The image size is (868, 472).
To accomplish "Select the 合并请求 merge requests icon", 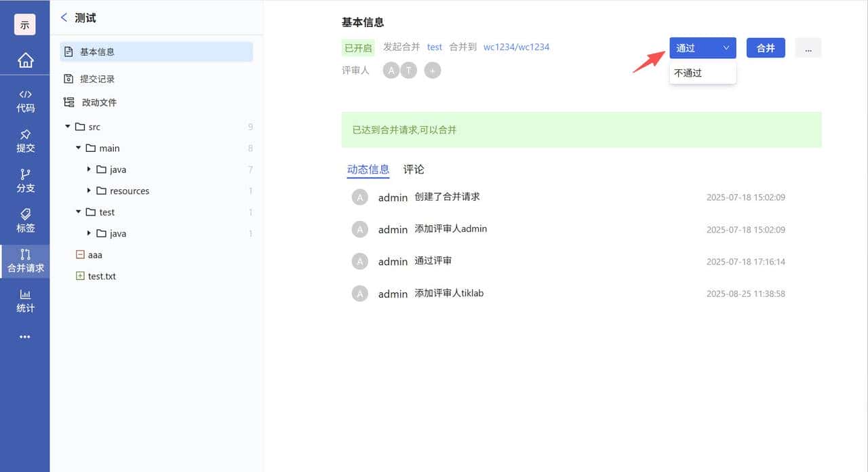I will coord(25,261).
